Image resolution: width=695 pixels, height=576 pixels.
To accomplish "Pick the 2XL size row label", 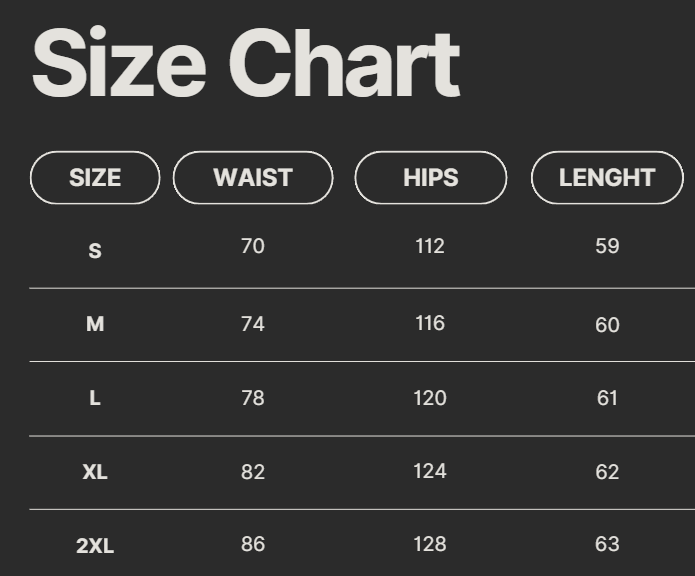I will point(95,546).
